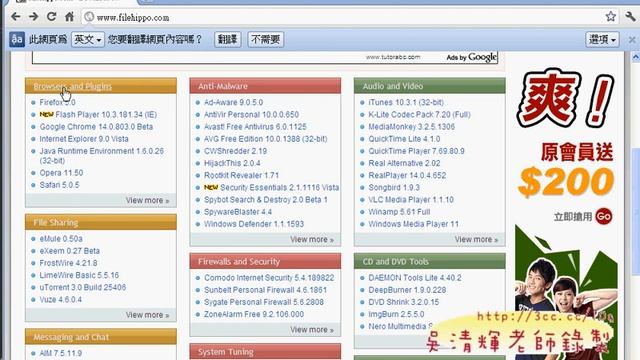Open the Internet Explorer 9.0 Vista link
Image resolution: width=640 pixels, height=360 pixels.
84,139
